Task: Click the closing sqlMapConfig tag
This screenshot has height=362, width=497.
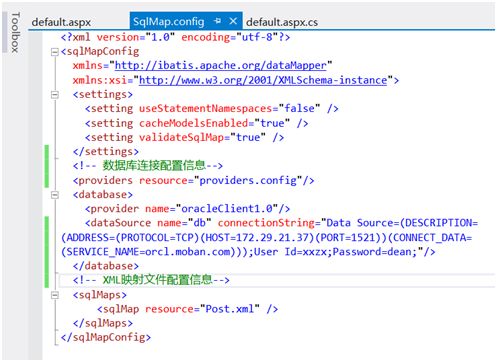Action: [106, 337]
